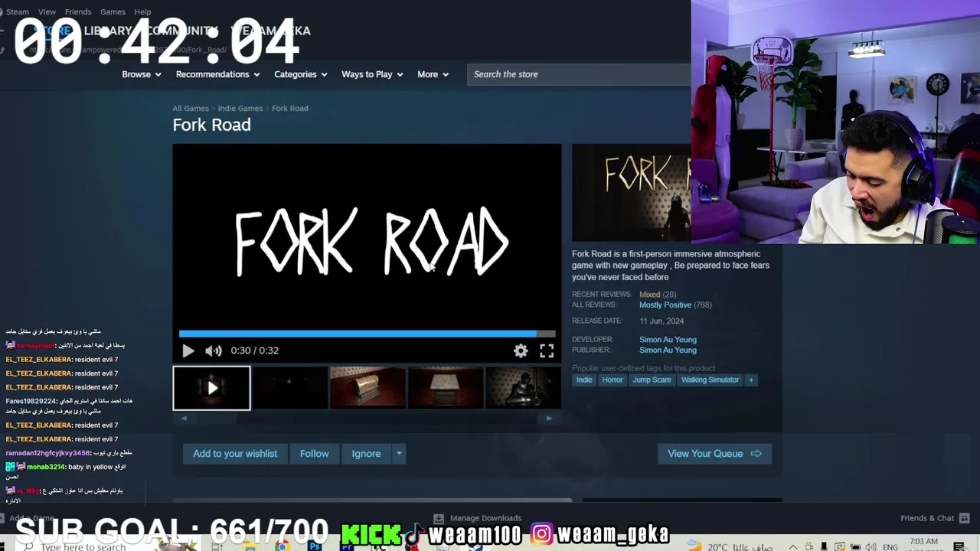Screen dimensions: 980x551
Task: Click the Fork Road header capsule image
Action: coord(632,193)
